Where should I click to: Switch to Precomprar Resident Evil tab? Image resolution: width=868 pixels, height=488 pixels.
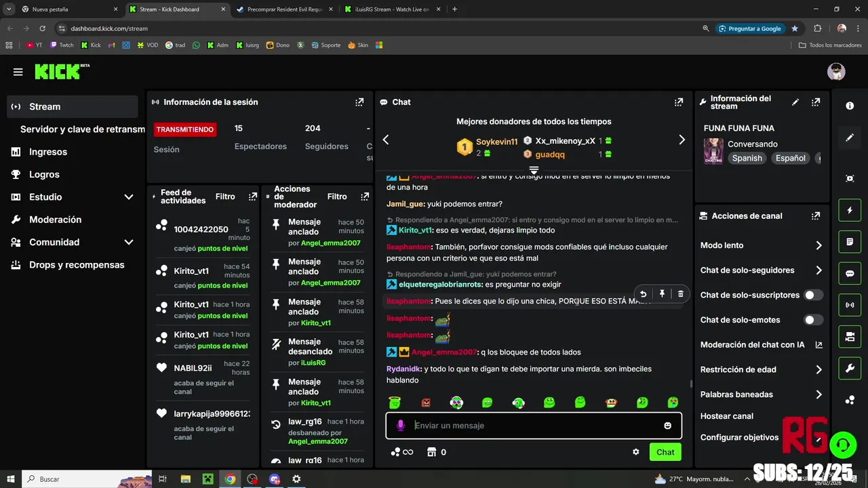pyautogui.click(x=283, y=9)
